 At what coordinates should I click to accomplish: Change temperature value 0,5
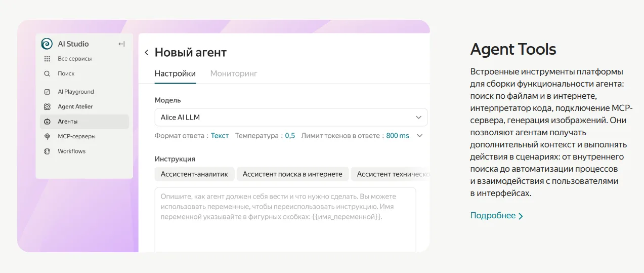[x=290, y=136]
